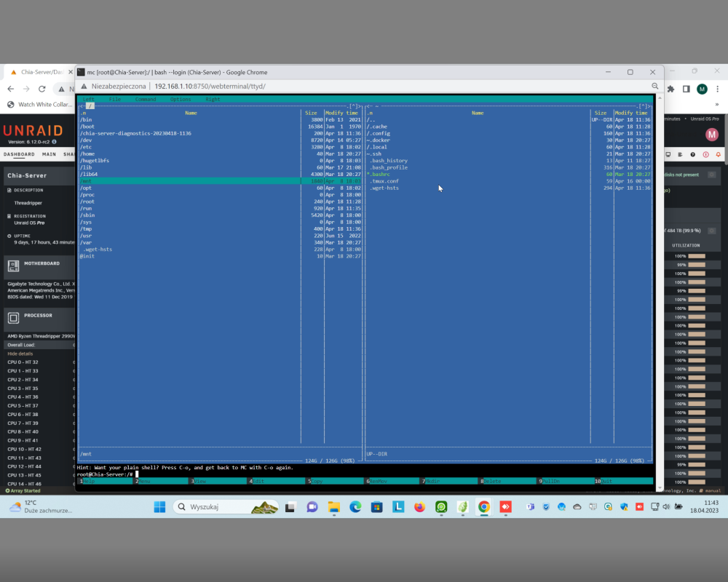Open the Left menu in Midnight Commander
This screenshot has height=582, width=728.
(88, 100)
